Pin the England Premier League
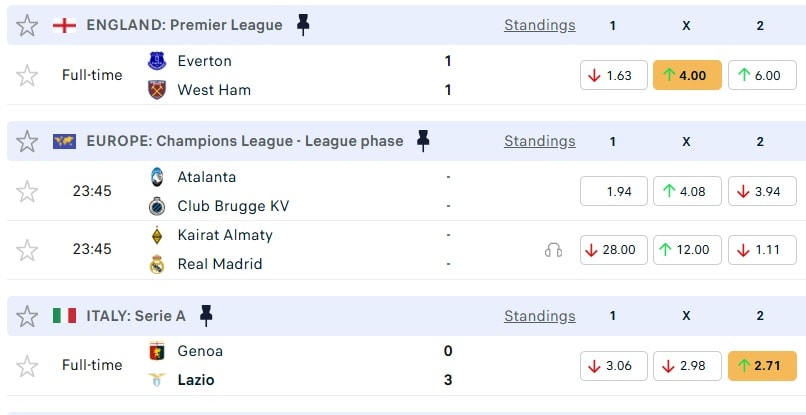This screenshot has width=806, height=415. (x=304, y=25)
